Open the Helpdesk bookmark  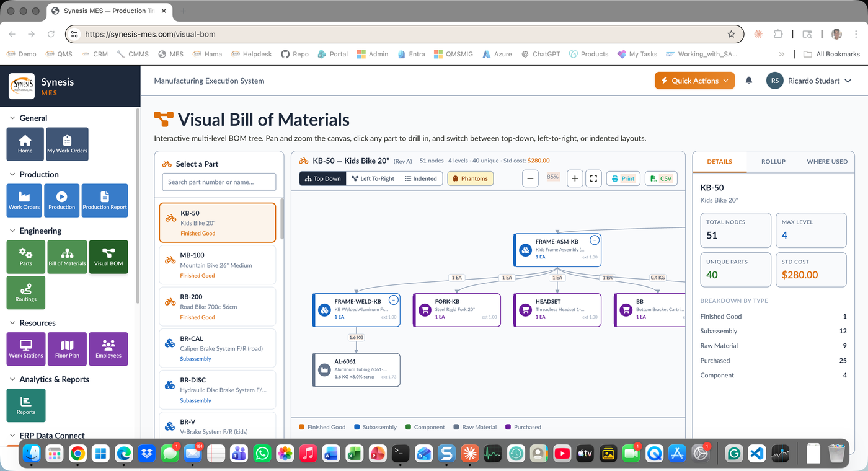click(252, 54)
